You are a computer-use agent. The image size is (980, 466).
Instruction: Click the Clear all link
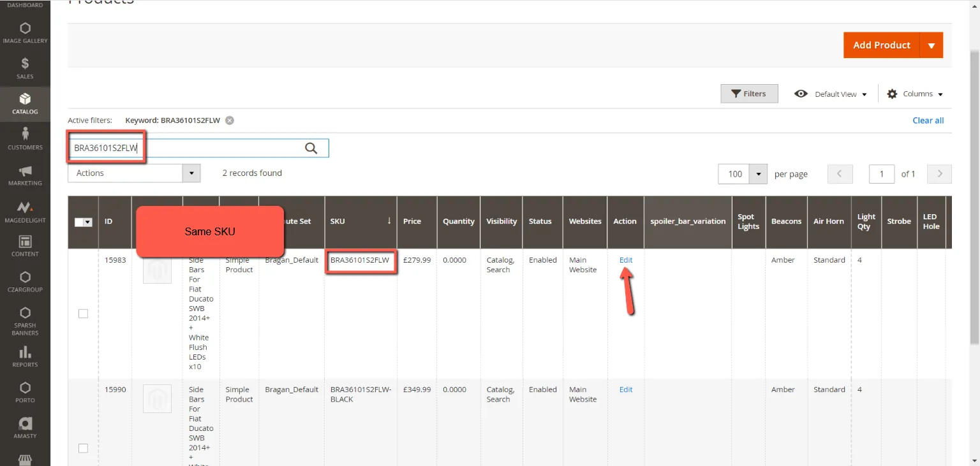928,120
